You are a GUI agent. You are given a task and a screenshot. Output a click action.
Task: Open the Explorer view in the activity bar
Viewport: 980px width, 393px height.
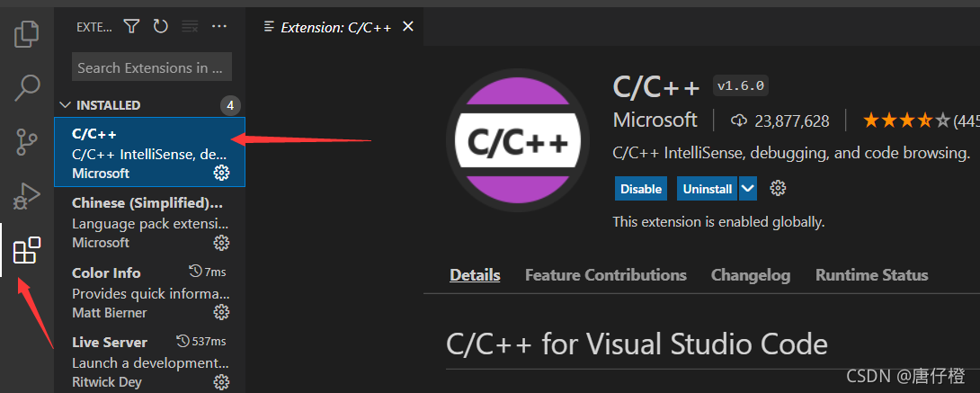(27, 34)
